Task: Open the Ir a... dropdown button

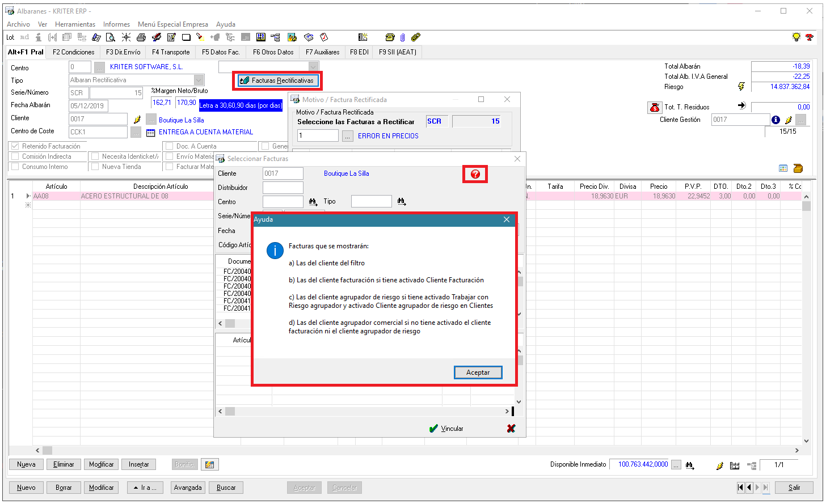Action: tap(145, 488)
